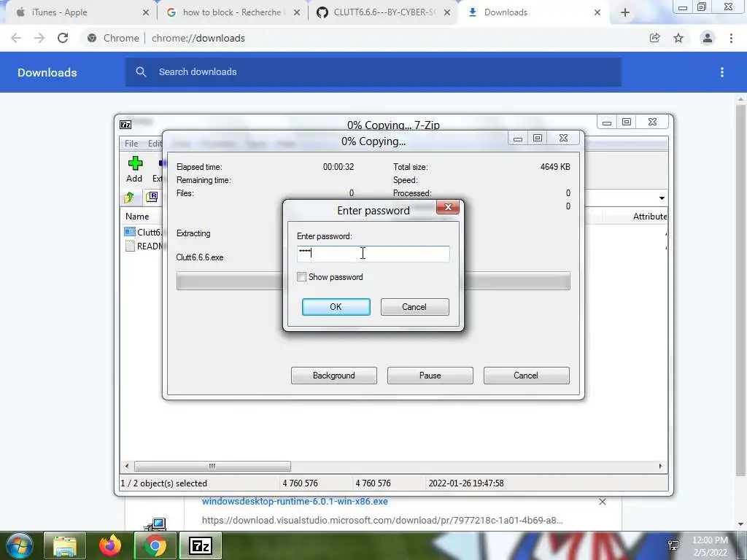Bookmark this page with the star
This screenshot has height=560, width=747.
(678, 38)
